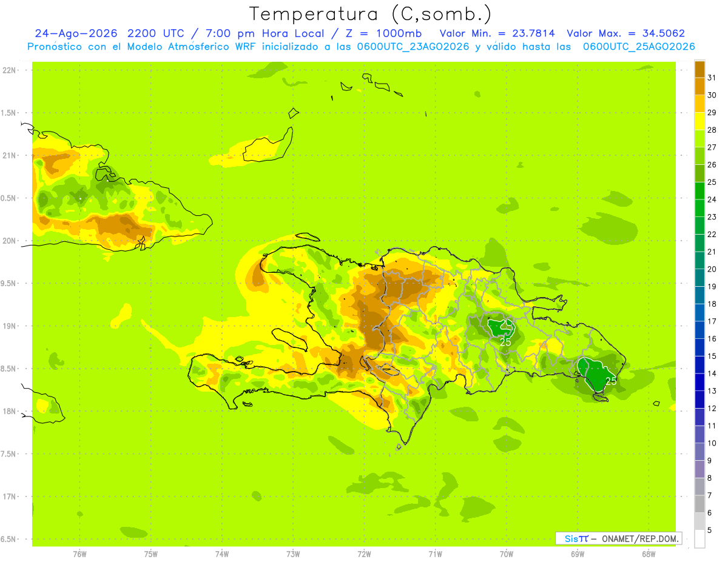Click the legend value '20'
728x562 pixels.
pyautogui.click(x=712, y=269)
